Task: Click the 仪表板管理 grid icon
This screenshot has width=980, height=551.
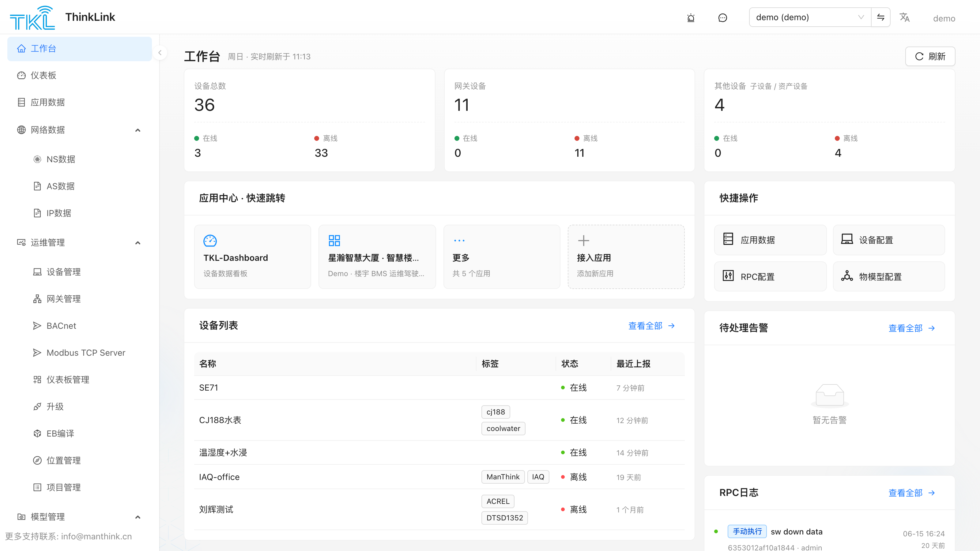Action: [x=37, y=380]
